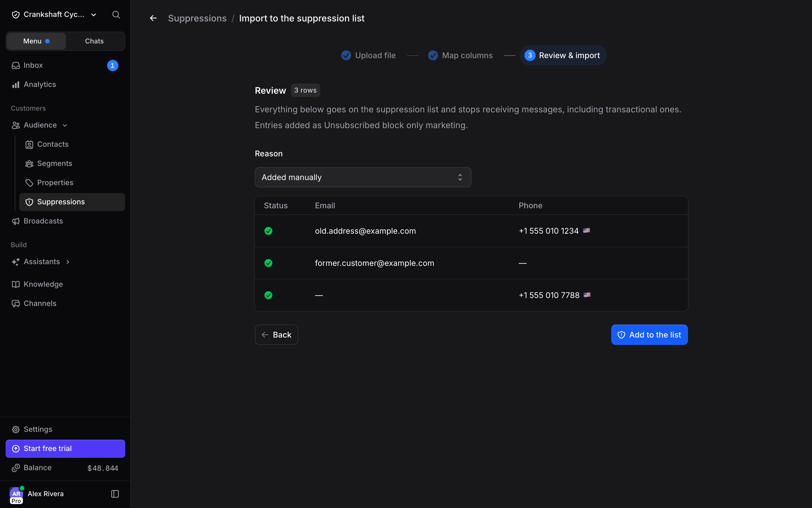Click Add to the list button
This screenshot has width=812, height=508.
[x=649, y=335]
